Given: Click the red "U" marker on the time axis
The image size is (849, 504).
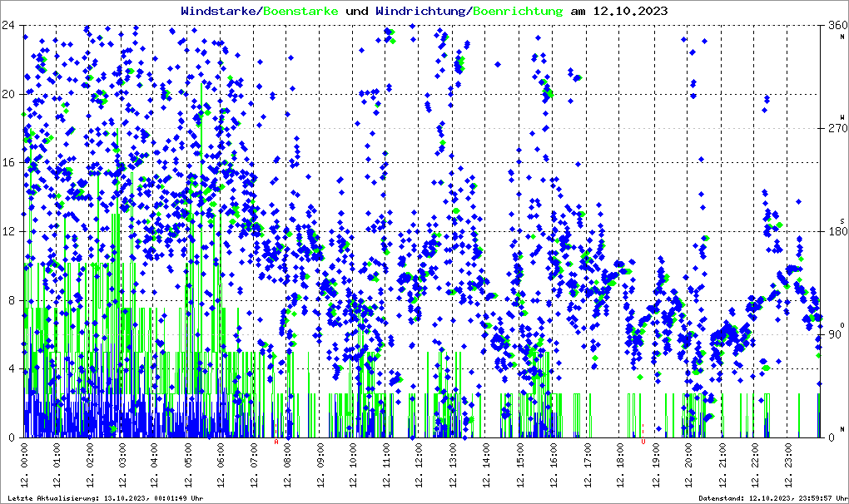Looking at the screenshot, I should [643, 441].
